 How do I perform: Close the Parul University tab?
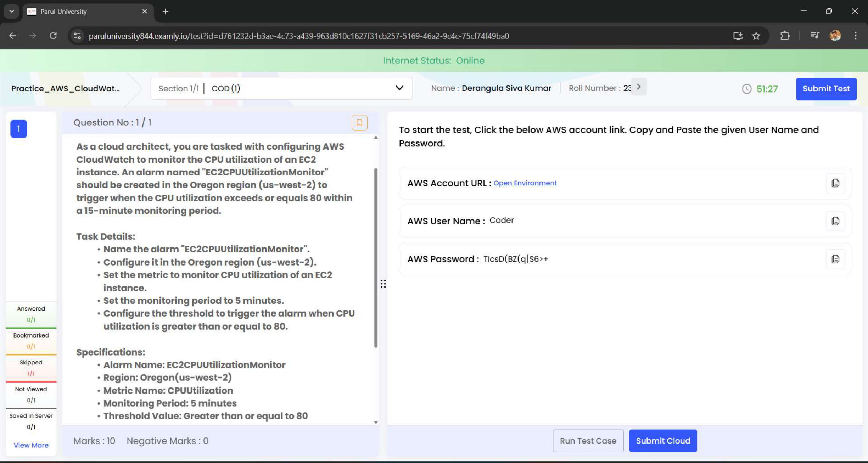pyautogui.click(x=145, y=11)
